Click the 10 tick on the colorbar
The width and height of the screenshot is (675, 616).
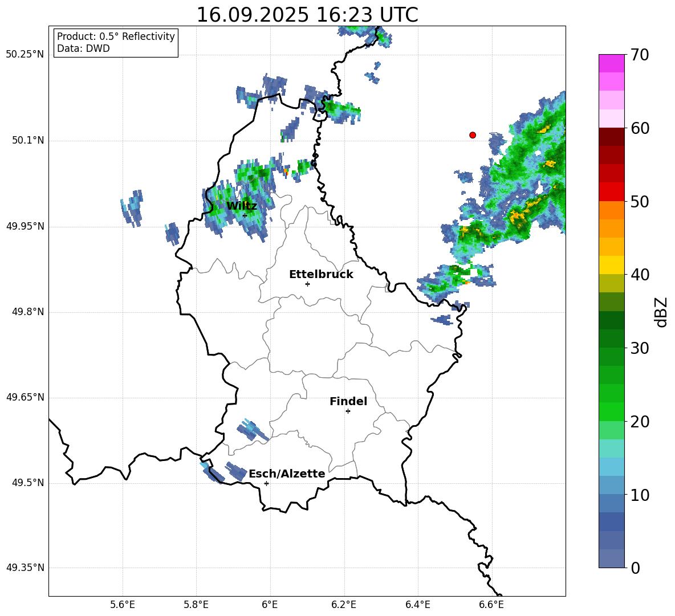click(x=639, y=495)
